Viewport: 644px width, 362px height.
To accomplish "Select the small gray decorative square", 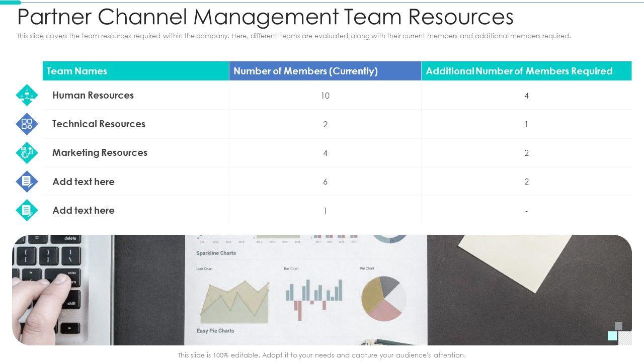I will (x=618, y=326).
